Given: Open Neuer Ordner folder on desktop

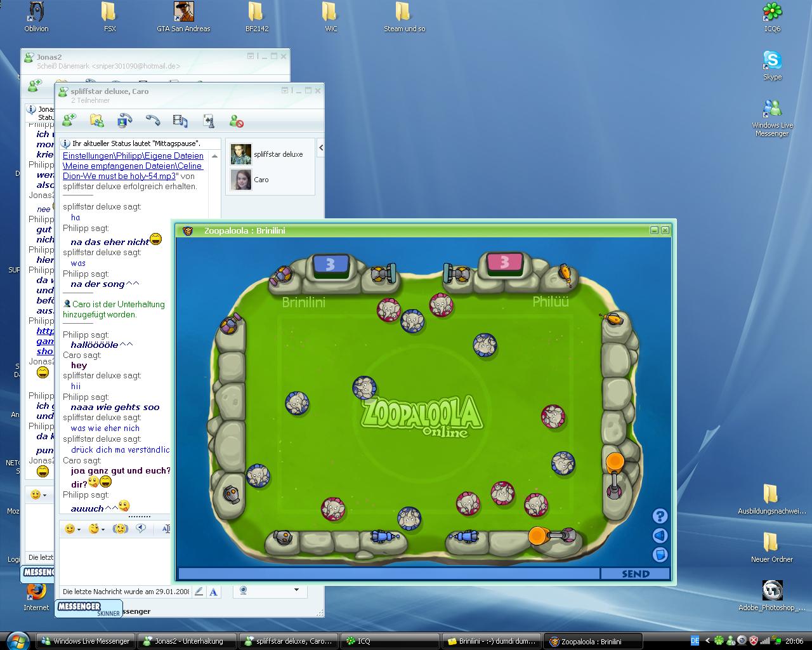Looking at the screenshot, I should (772, 547).
